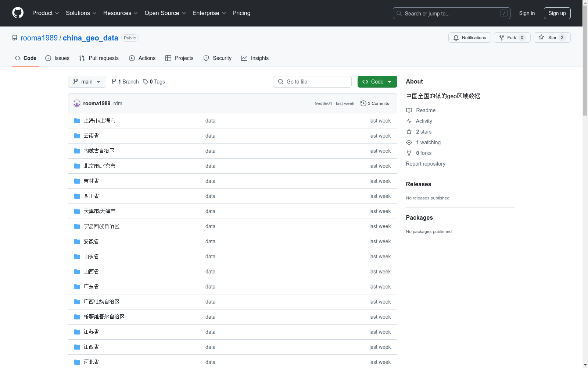
Task: Switch to the Actions tab
Action: [142, 58]
